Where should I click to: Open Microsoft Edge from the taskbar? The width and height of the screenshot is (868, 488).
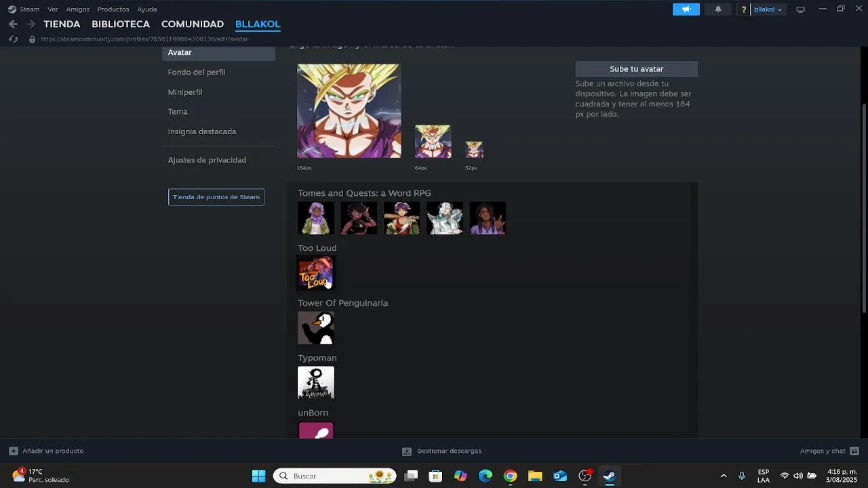(x=486, y=476)
